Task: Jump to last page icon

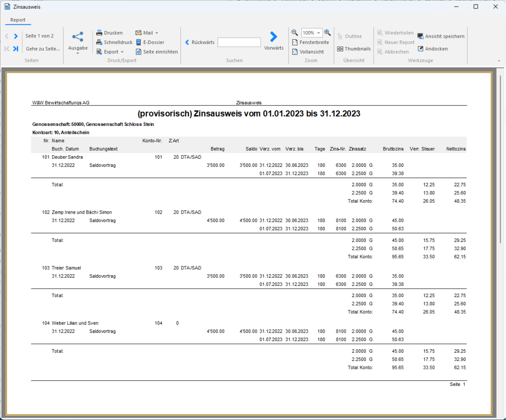Action: point(16,49)
